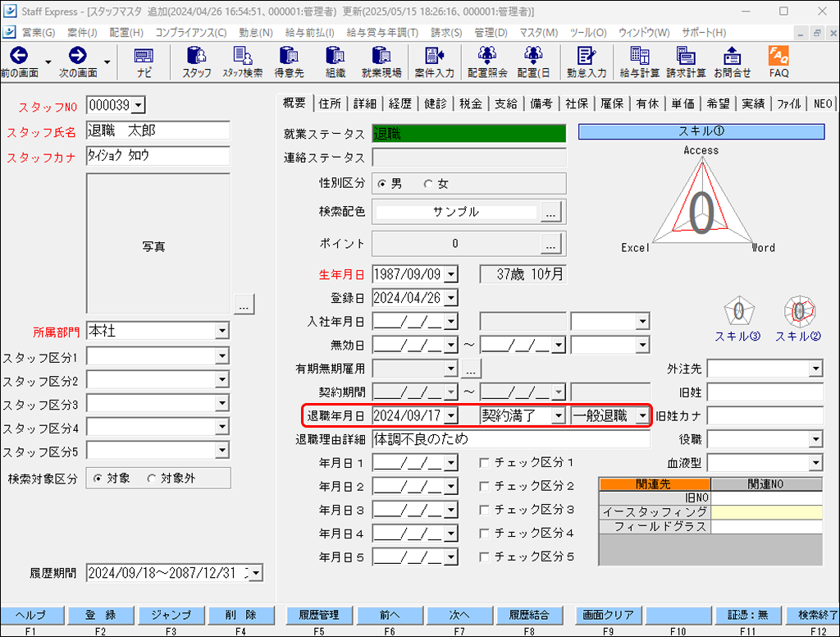Open the 営業(G) menu

click(x=39, y=33)
